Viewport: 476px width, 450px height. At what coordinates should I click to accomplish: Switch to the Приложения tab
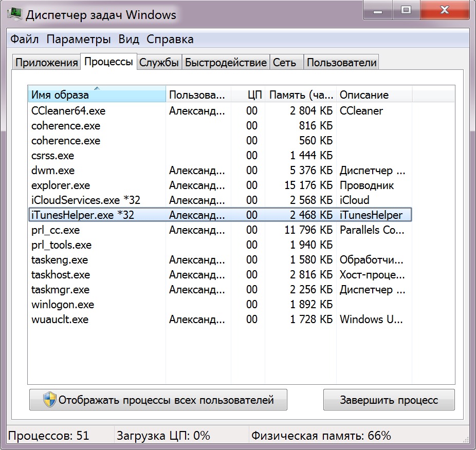pos(46,63)
